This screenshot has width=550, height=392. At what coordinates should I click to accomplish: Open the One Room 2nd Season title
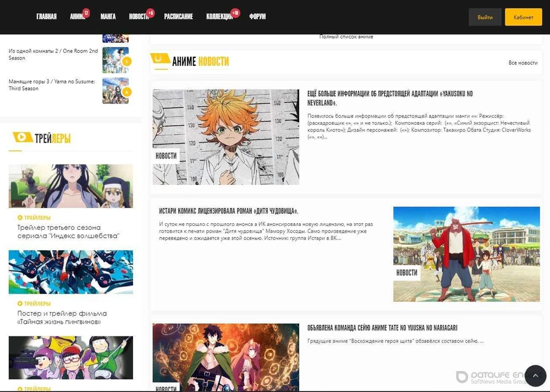53,54
